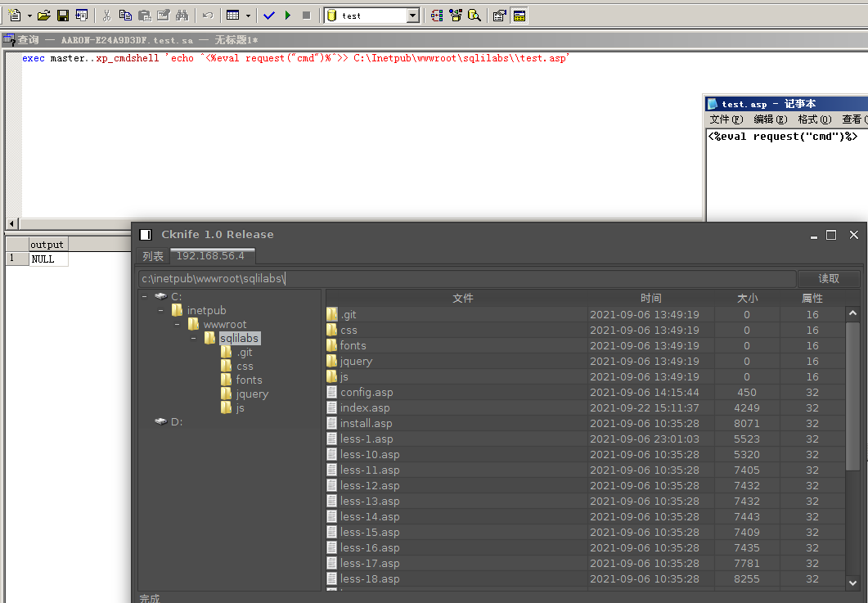Select the D: drive in the tree
The height and width of the screenshot is (603, 868).
[x=169, y=422]
